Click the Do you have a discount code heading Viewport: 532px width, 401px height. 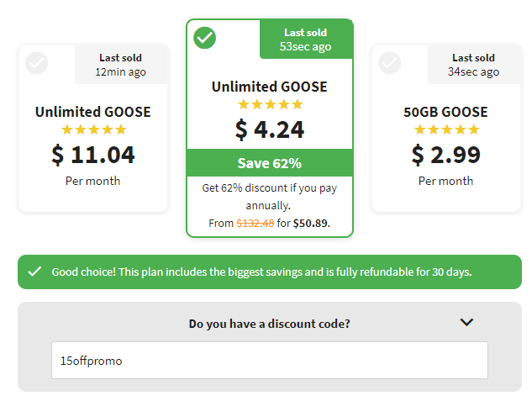[x=270, y=324]
